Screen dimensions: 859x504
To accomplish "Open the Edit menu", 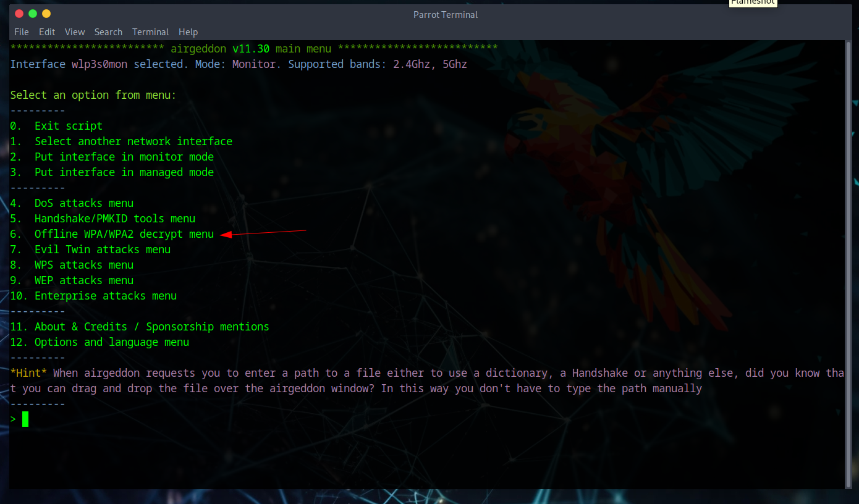I will pyautogui.click(x=47, y=32).
